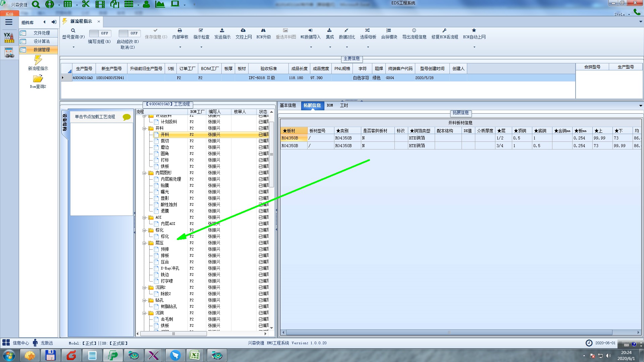Open the 指示检查 dropdown arrow

click(201, 47)
